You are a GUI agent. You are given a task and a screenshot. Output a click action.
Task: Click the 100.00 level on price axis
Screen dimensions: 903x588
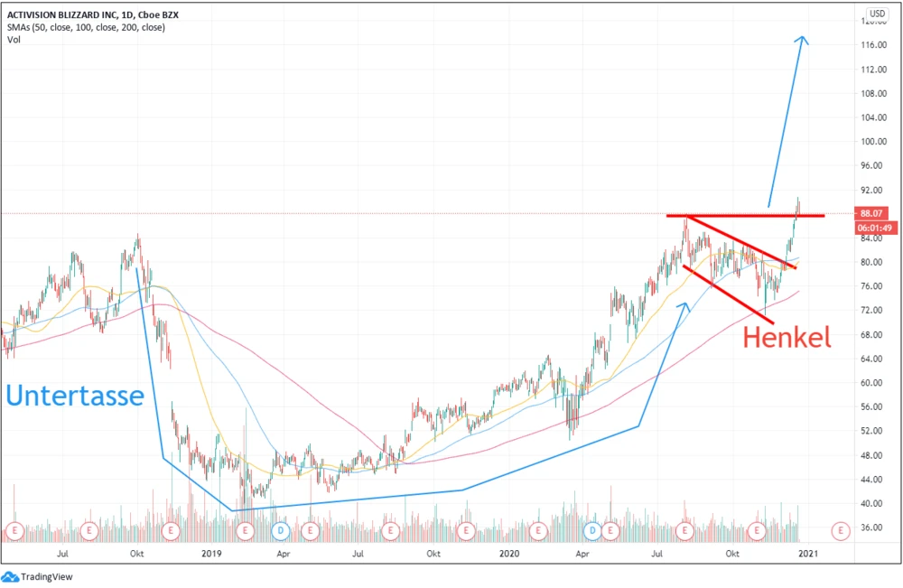[x=872, y=142]
